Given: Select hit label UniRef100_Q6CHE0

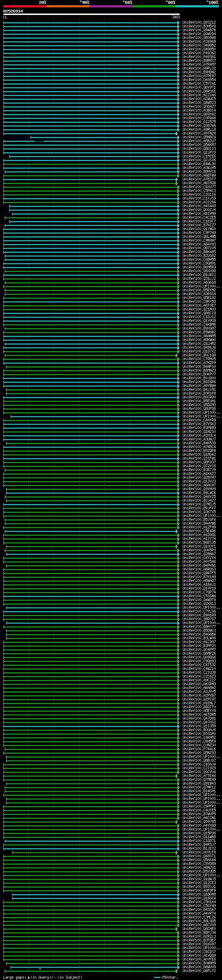Looking at the screenshot, I should click(199, 929).
